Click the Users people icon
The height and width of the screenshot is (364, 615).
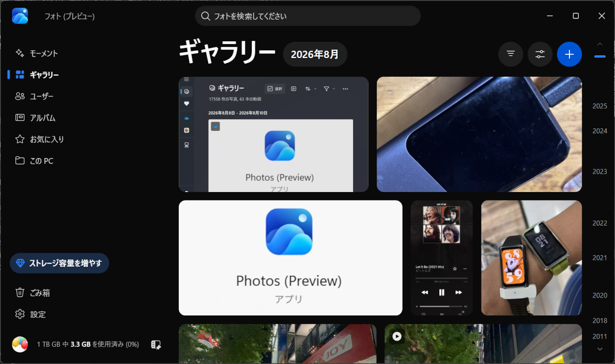pyautogui.click(x=20, y=97)
